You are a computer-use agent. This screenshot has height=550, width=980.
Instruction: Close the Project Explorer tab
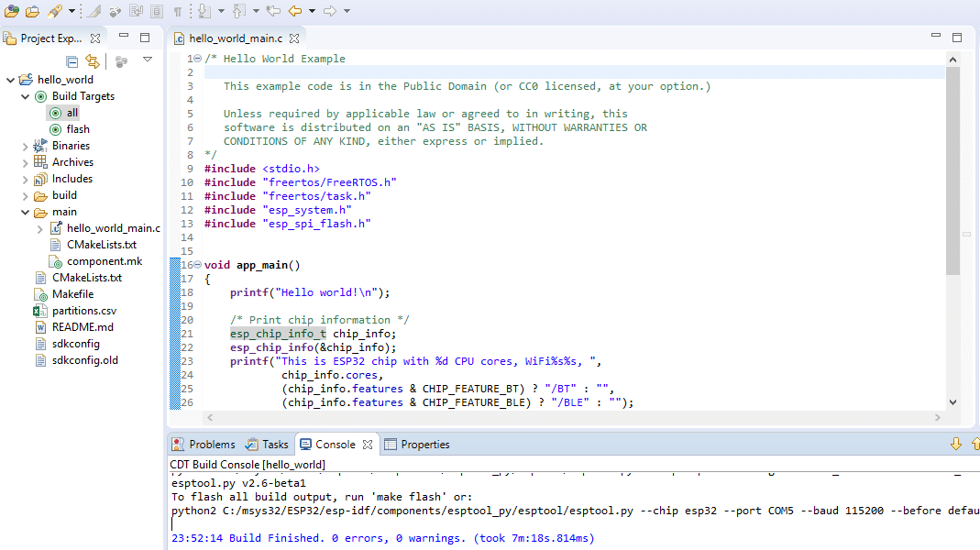pos(95,38)
